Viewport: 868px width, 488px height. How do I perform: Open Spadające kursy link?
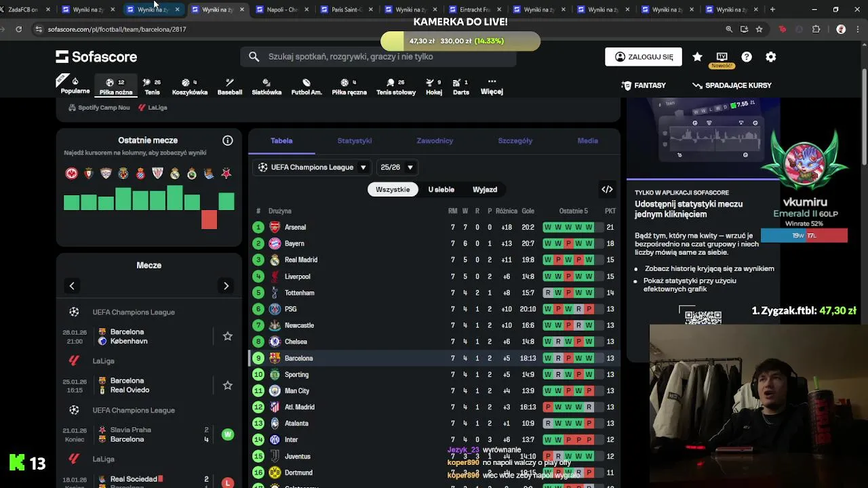click(x=732, y=85)
